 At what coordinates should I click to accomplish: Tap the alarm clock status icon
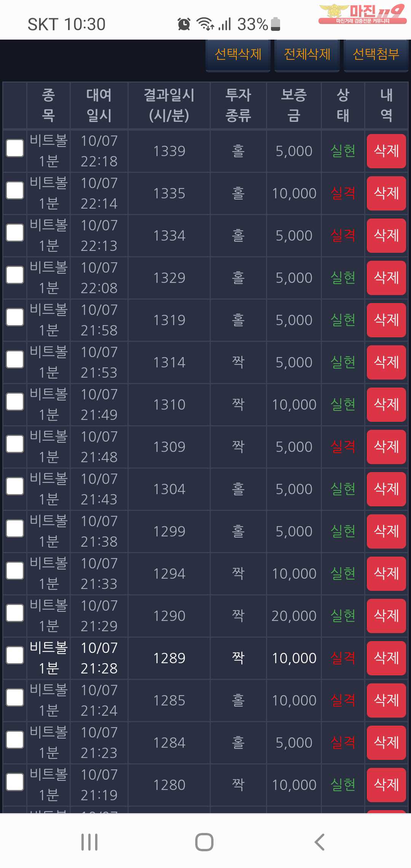tap(184, 24)
